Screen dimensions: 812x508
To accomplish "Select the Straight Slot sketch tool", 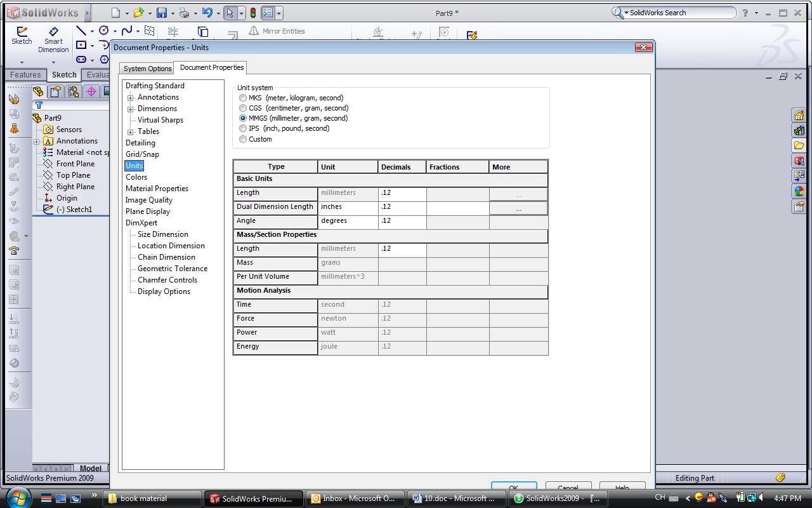I will point(81,60).
